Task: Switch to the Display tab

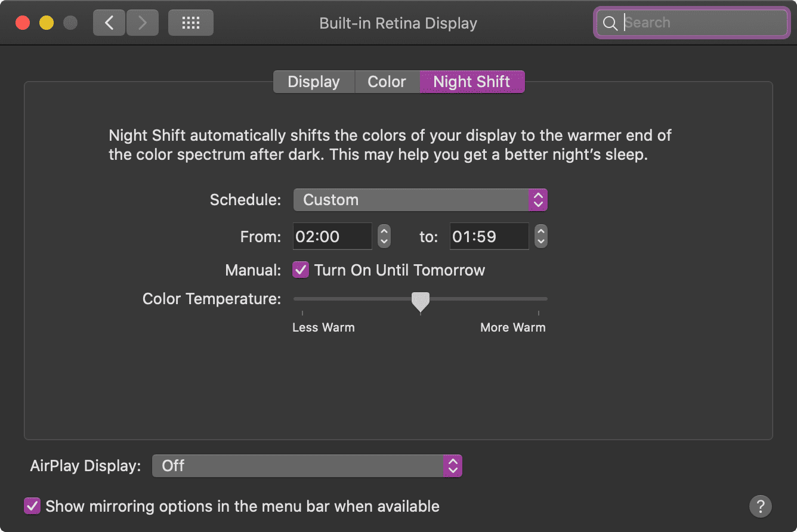Action: pos(314,82)
